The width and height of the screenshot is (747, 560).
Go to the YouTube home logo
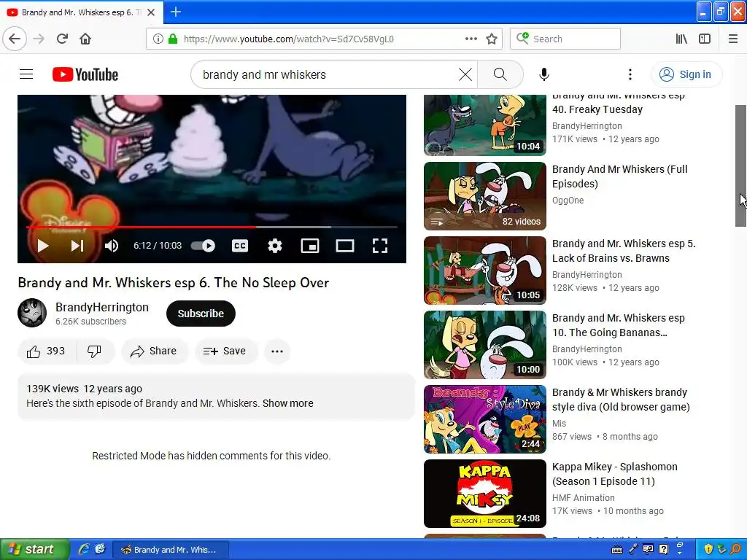coord(85,74)
